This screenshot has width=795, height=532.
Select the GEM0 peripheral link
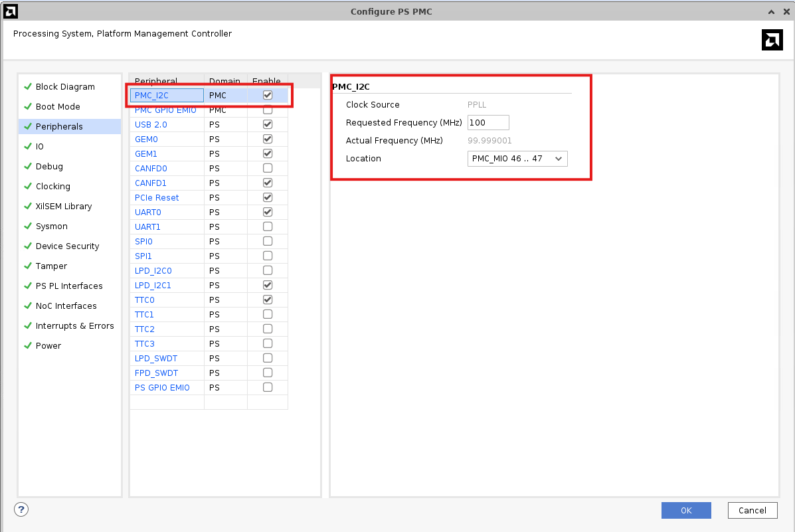[146, 139]
